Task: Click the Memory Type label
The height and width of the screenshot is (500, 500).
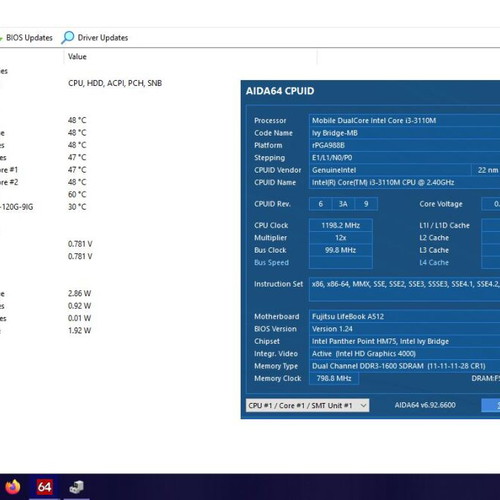Action: [x=276, y=366]
